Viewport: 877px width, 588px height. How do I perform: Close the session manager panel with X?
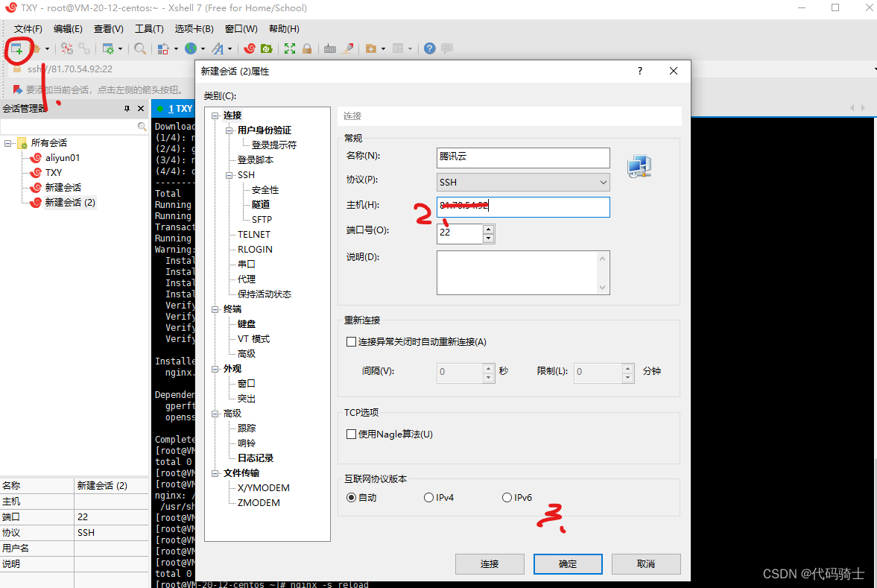click(x=141, y=109)
